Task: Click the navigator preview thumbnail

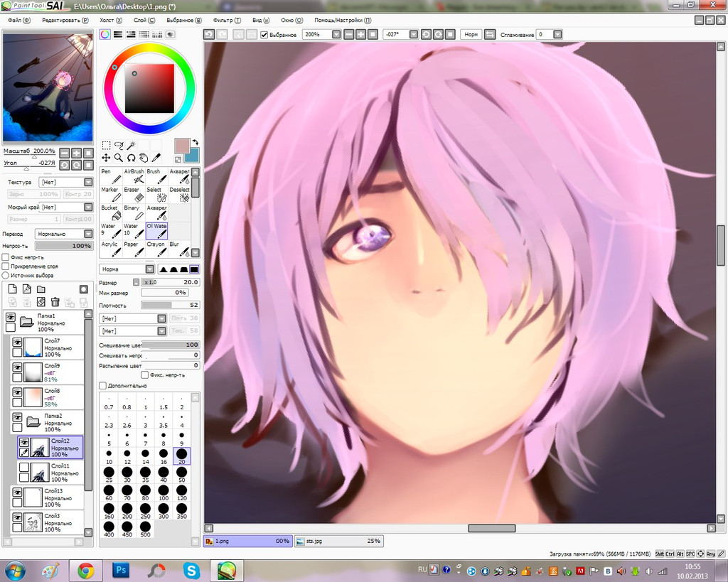Action: pos(48,87)
